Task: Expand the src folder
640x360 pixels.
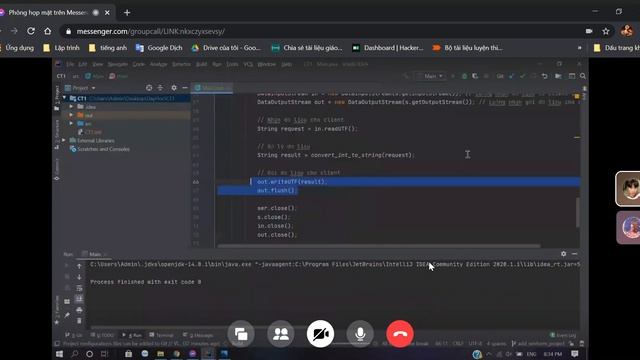Action: click(x=71, y=123)
